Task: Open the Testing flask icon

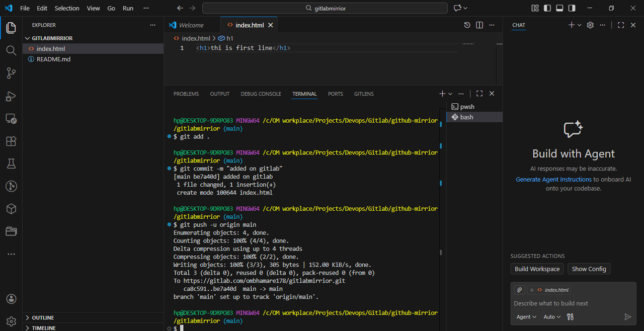Action: pyautogui.click(x=11, y=163)
